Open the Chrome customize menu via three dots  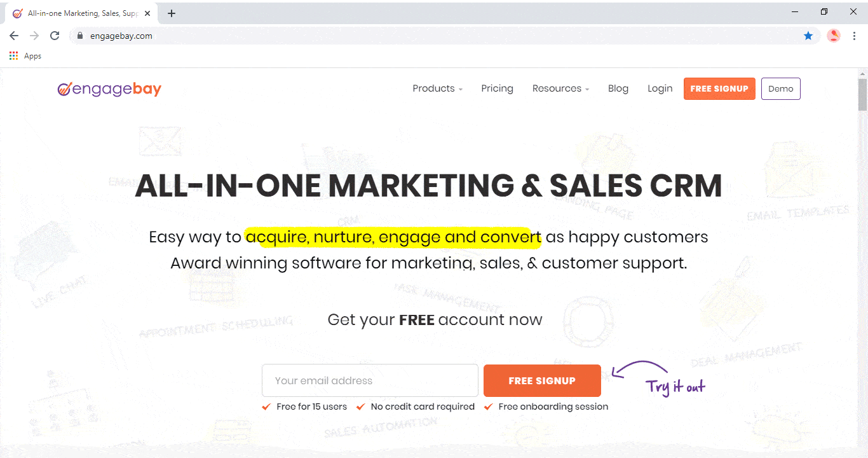tap(855, 36)
